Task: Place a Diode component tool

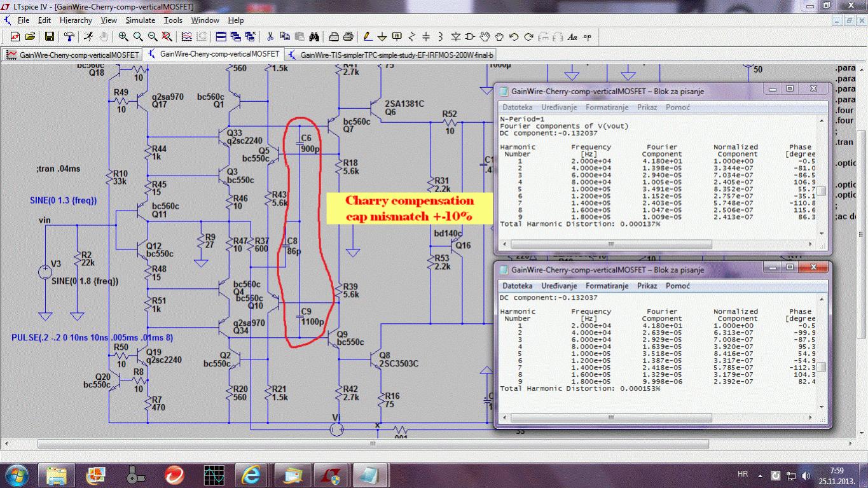Action: tap(455, 37)
